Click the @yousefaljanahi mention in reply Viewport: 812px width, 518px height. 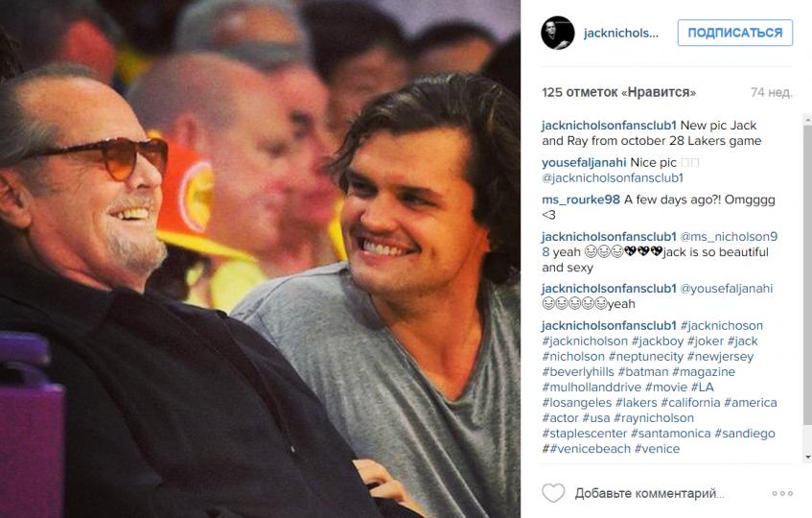[726, 289]
